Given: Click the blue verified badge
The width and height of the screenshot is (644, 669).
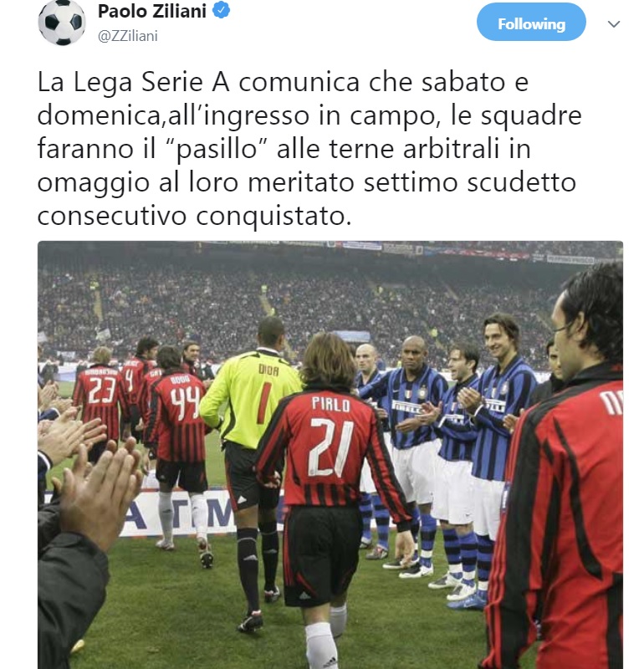Looking at the screenshot, I should coord(221,10).
